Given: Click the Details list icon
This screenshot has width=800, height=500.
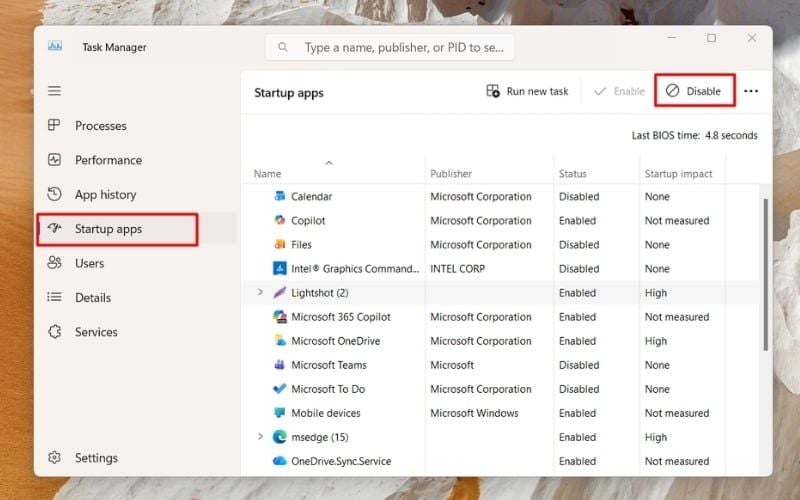Looking at the screenshot, I should pos(54,297).
